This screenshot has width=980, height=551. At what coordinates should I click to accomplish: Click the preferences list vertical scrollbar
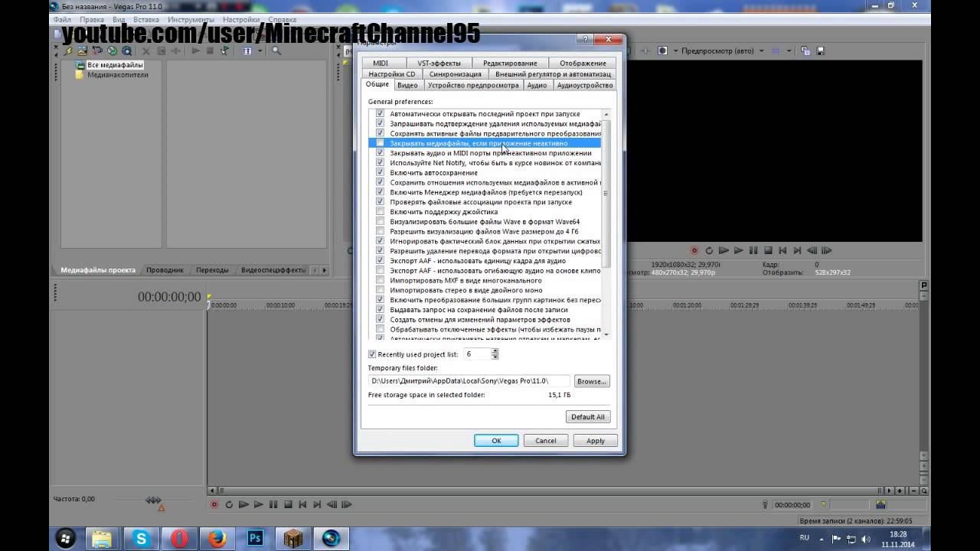606,224
